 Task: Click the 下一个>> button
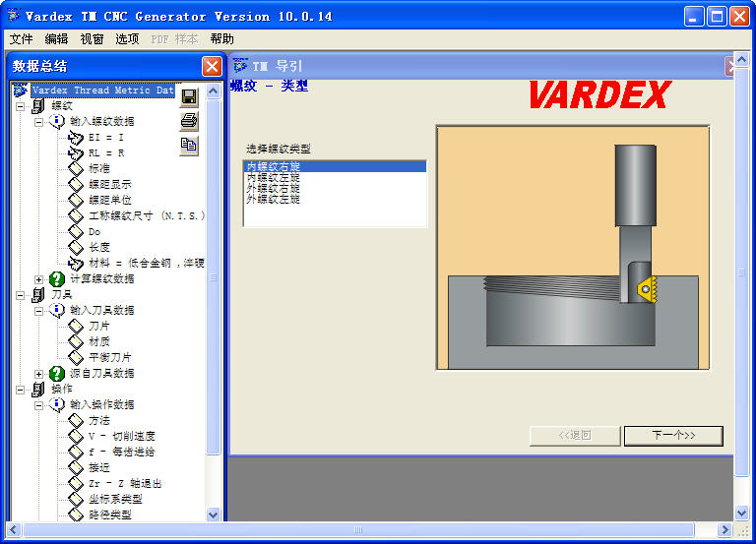(673, 436)
